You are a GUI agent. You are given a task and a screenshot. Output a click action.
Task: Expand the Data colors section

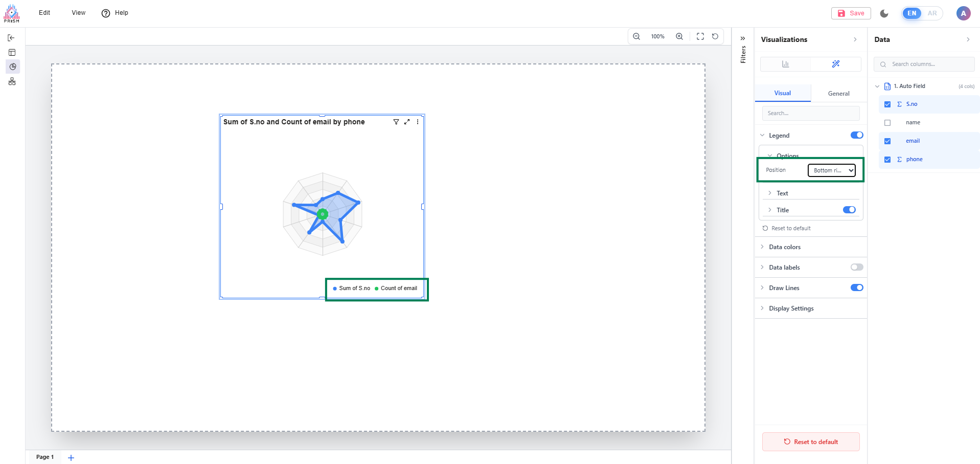[785, 247]
